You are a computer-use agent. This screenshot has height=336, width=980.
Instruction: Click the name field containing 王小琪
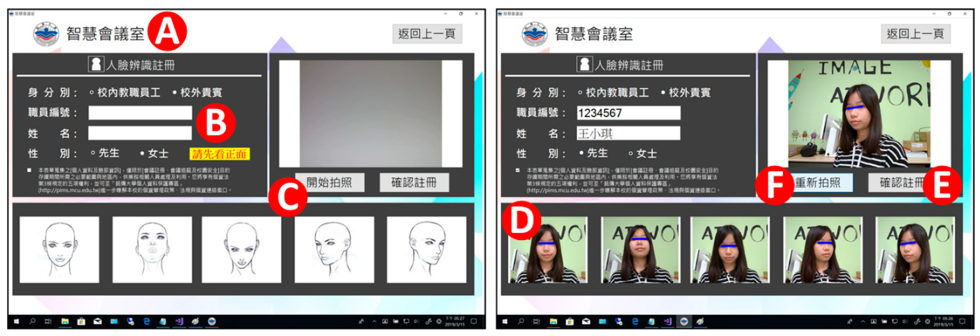coord(628,133)
